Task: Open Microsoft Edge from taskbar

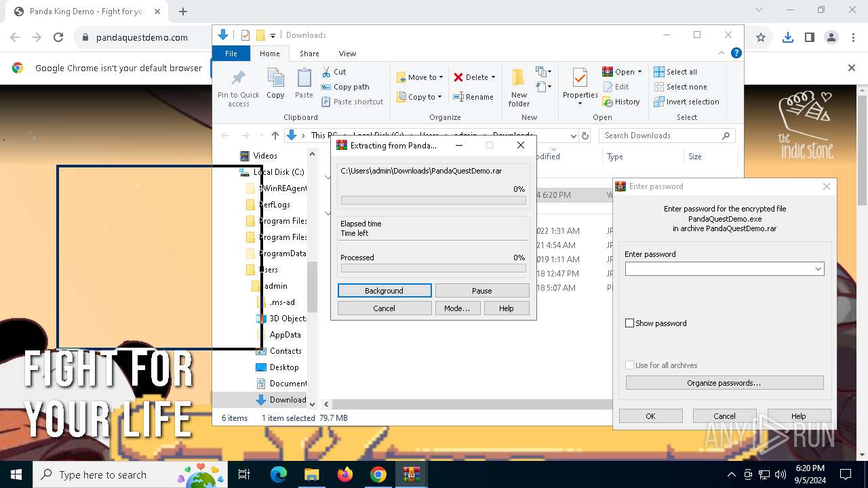Action: tap(279, 474)
